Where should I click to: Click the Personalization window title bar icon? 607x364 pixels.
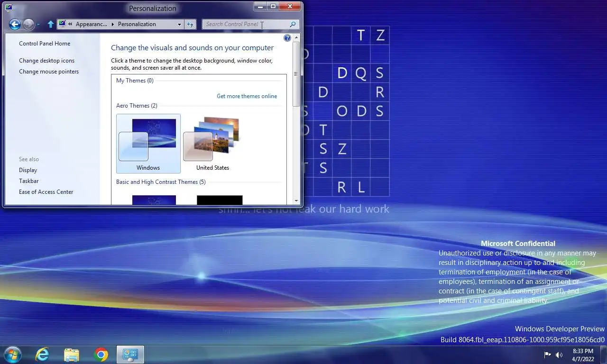coord(9,7)
